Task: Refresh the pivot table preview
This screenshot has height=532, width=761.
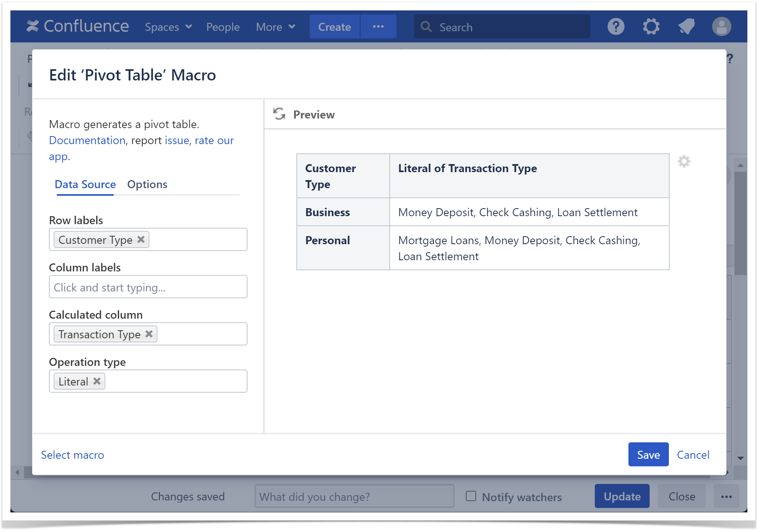Action: click(x=279, y=114)
